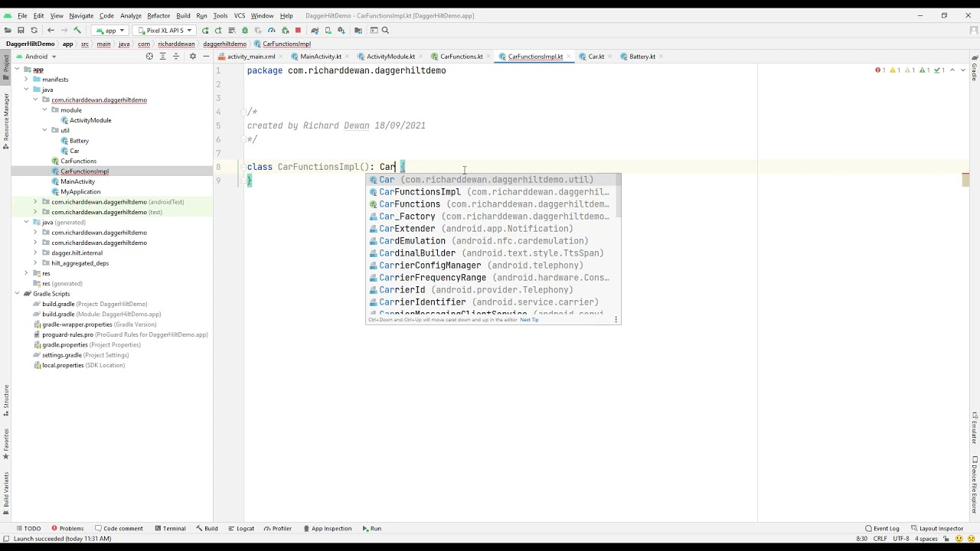Open Project panel settings gear
The width and height of the screenshot is (980, 551).
pos(192,57)
